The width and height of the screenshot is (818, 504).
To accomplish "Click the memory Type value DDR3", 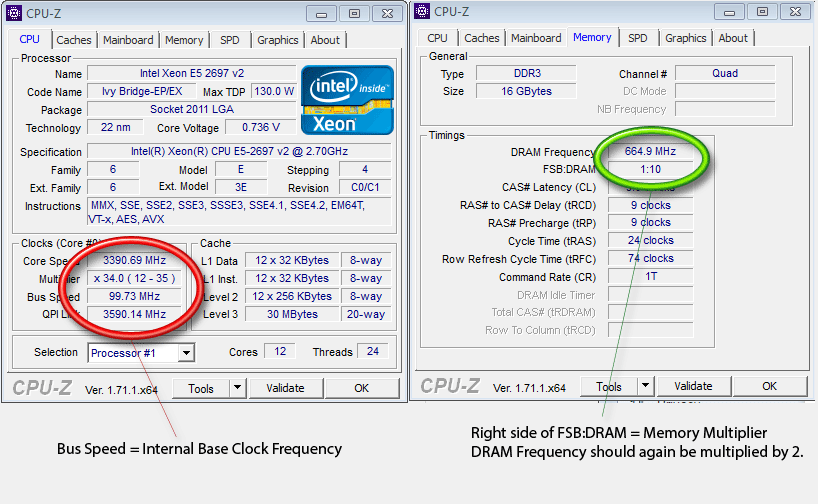I will (x=527, y=73).
